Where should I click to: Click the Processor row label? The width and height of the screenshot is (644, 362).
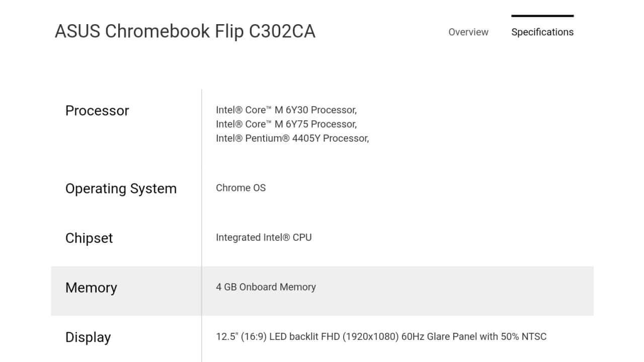[97, 111]
